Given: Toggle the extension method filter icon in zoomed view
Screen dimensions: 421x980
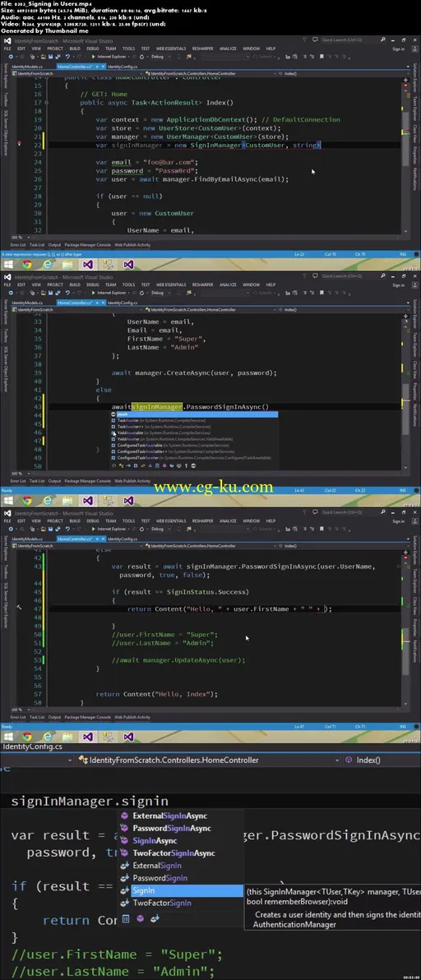Looking at the screenshot, I should click(155, 919).
